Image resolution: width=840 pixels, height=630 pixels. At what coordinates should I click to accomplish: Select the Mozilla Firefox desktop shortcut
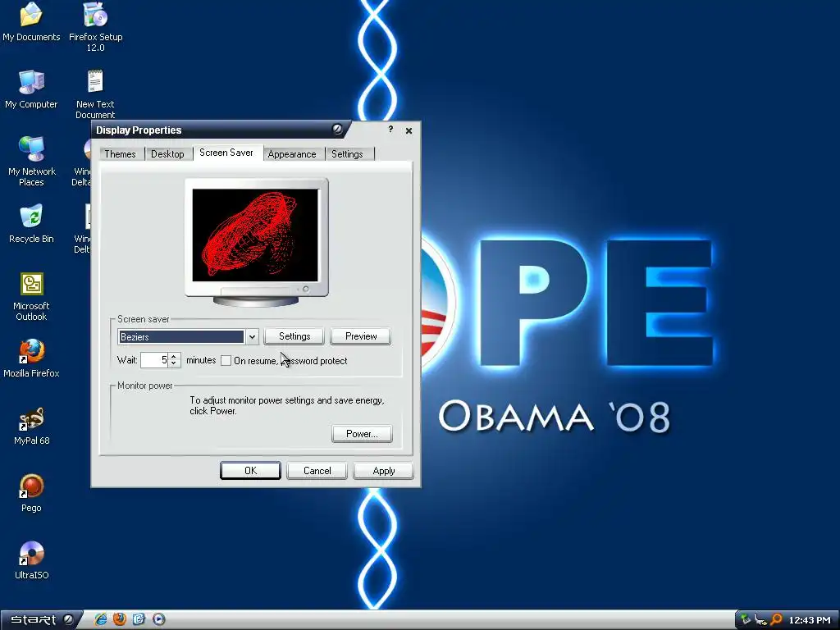coord(31,358)
